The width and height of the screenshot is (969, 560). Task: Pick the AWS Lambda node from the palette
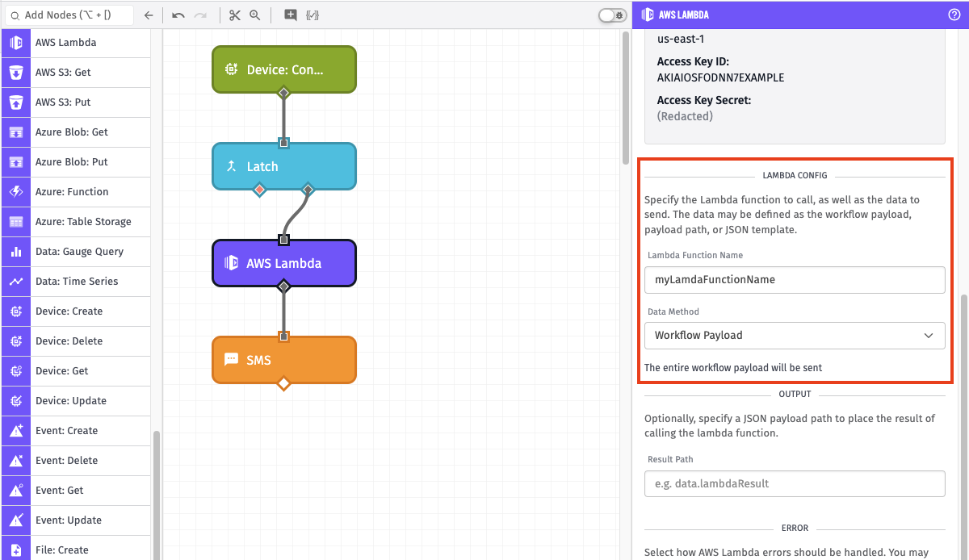(76, 42)
